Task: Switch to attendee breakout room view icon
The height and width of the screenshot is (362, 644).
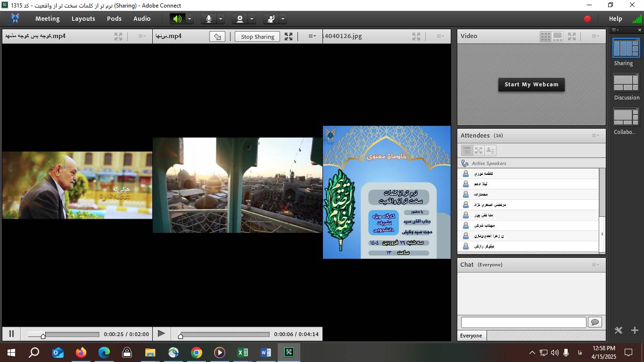Action: click(x=479, y=150)
